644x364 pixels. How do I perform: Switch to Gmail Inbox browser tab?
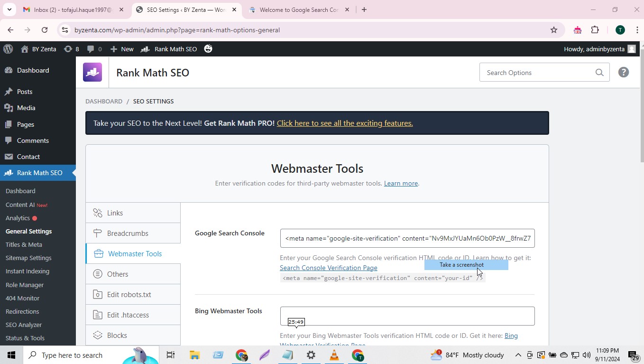(x=74, y=9)
